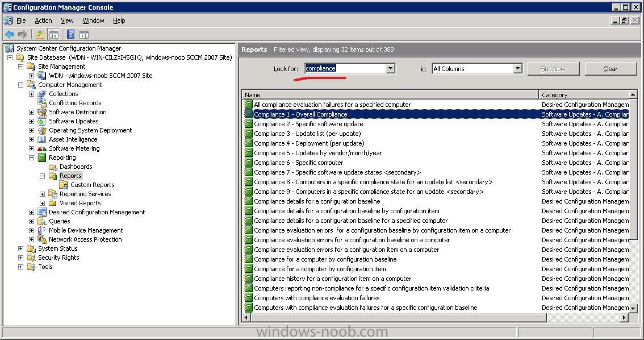Click the Software Metering gauge icon

42,148
